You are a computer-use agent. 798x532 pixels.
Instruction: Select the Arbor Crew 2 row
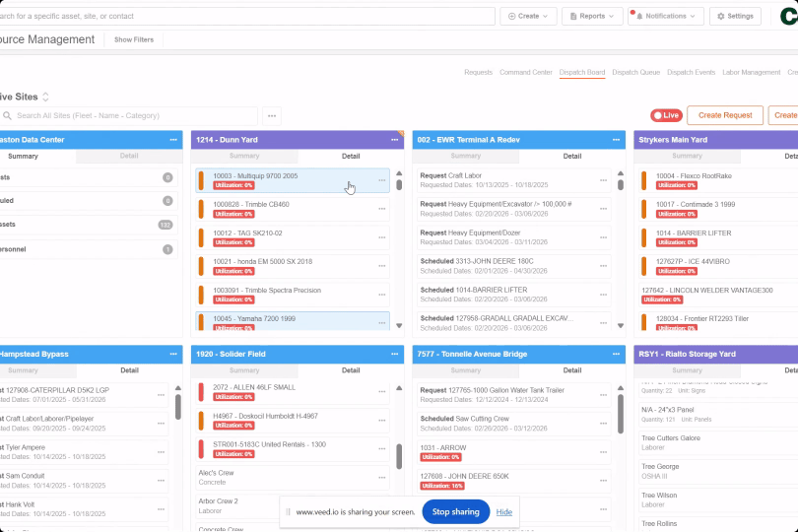293,505
